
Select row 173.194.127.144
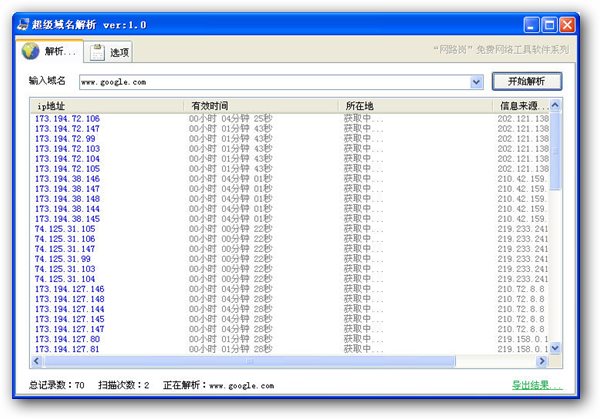(x=290, y=309)
